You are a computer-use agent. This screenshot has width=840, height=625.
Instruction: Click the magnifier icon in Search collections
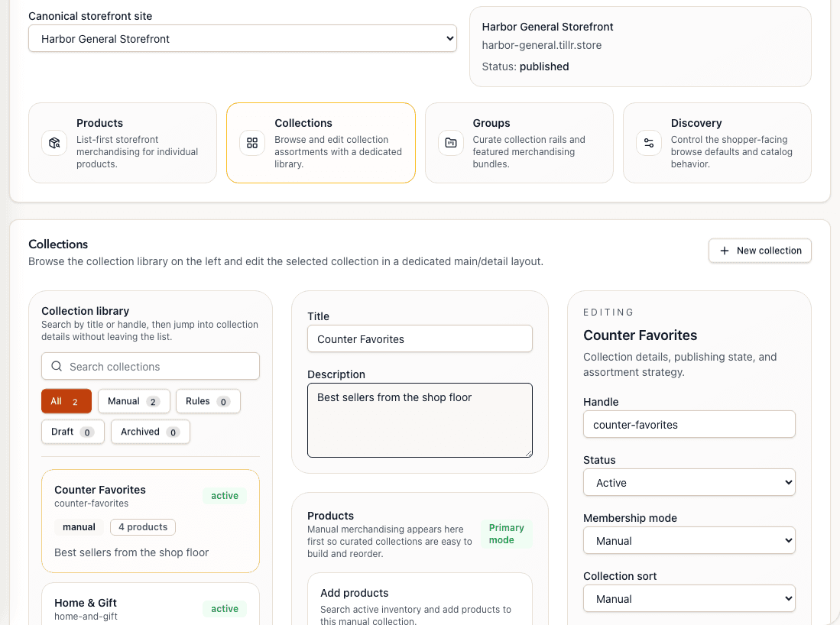point(57,366)
